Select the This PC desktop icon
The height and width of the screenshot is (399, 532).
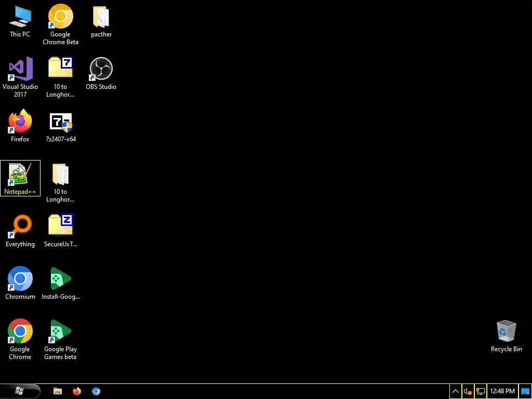pyautogui.click(x=20, y=21)
